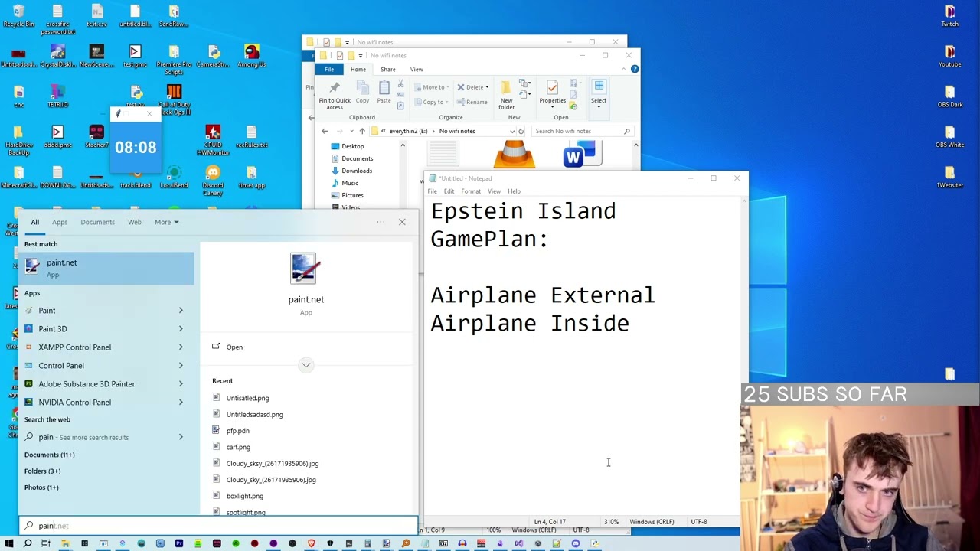Open recent file pfp.pdn
This screenshot has height=551, width=980.
tap(237, 431)
